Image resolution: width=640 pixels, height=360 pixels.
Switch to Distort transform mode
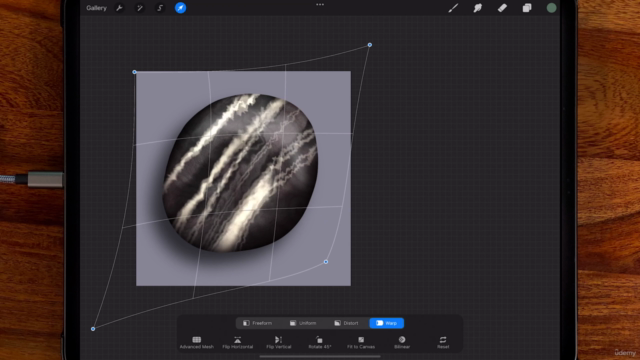pos(346,323)
